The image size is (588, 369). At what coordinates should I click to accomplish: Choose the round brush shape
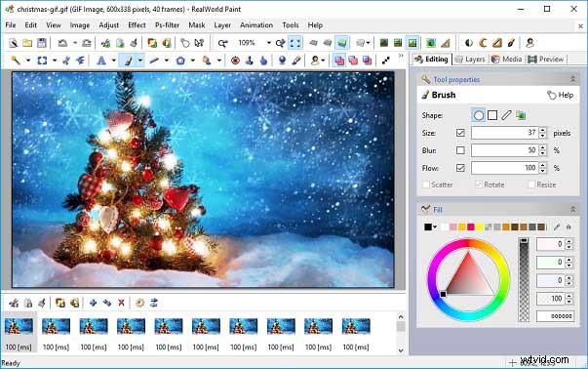click(x=479, y=115)
